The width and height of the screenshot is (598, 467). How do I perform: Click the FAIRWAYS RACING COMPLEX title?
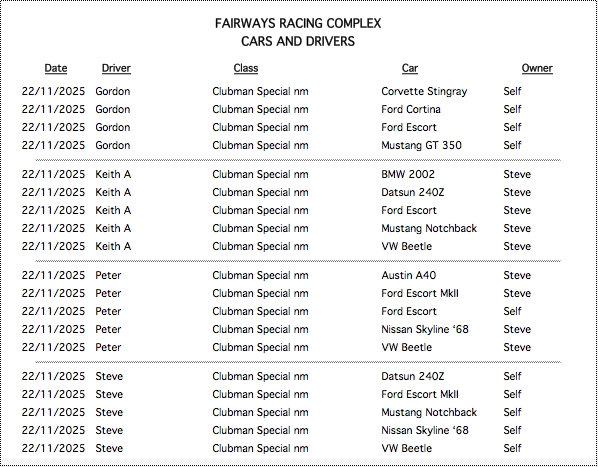pos(298,23)
